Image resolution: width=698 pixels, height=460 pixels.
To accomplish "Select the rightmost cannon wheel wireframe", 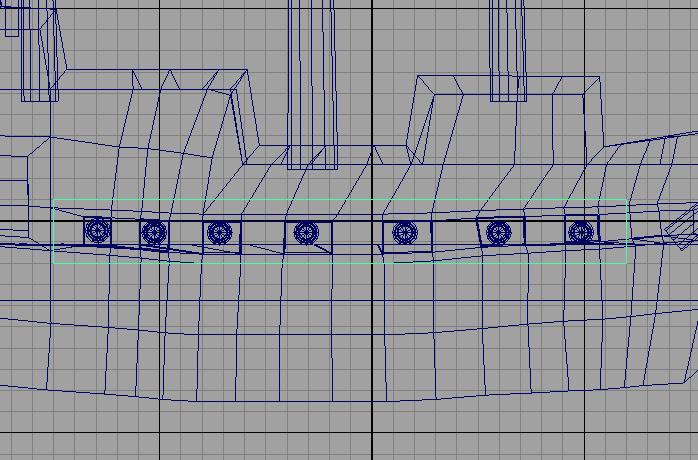I will [x=581, y=232].
